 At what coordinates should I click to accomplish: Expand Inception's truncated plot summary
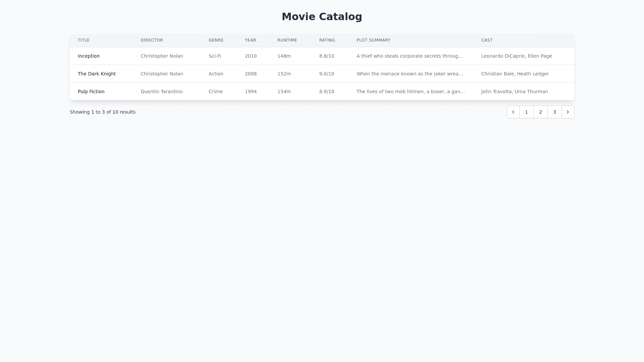410,56
